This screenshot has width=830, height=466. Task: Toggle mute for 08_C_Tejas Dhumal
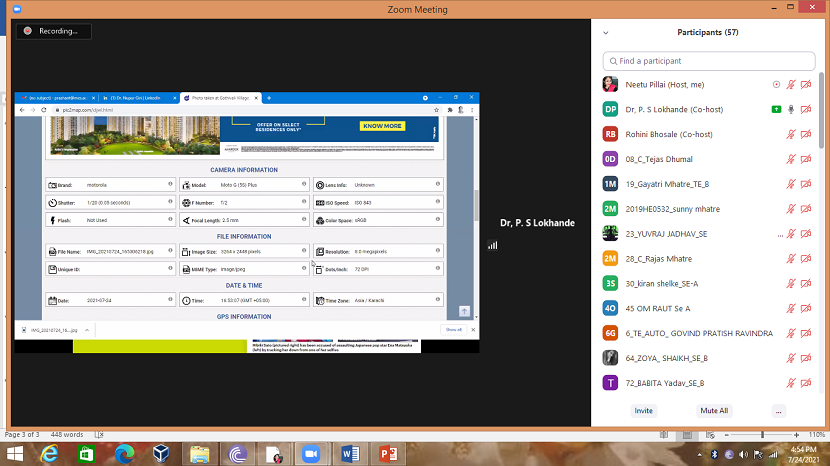tap(791, 159)
